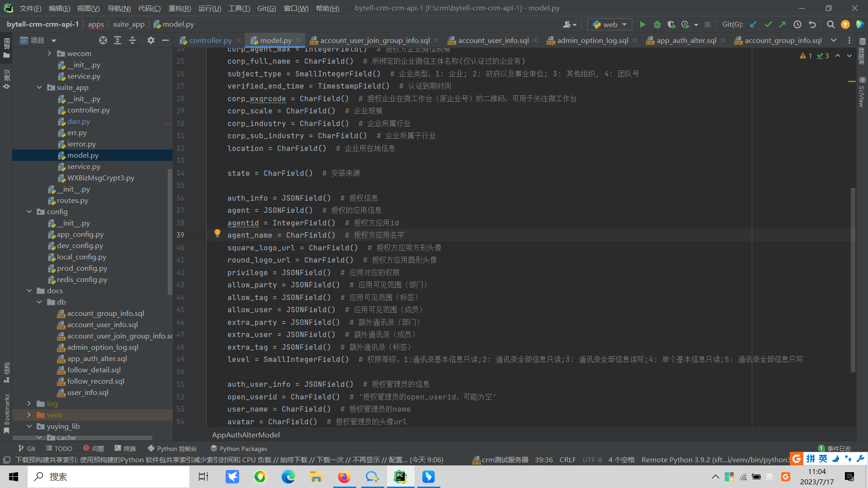Image resolution: width=868 pixels, height=488 pixels.
Task: Click the orange IDE update icon
Action: tap(845, 24)
